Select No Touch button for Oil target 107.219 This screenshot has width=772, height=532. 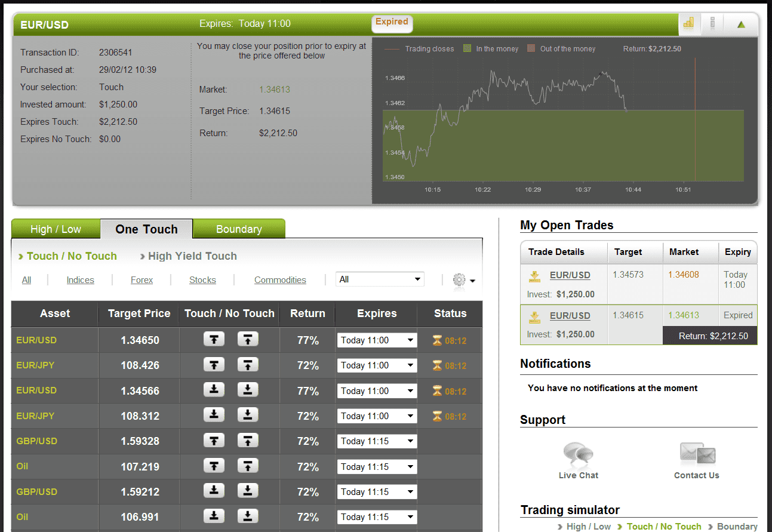[248, 466]
